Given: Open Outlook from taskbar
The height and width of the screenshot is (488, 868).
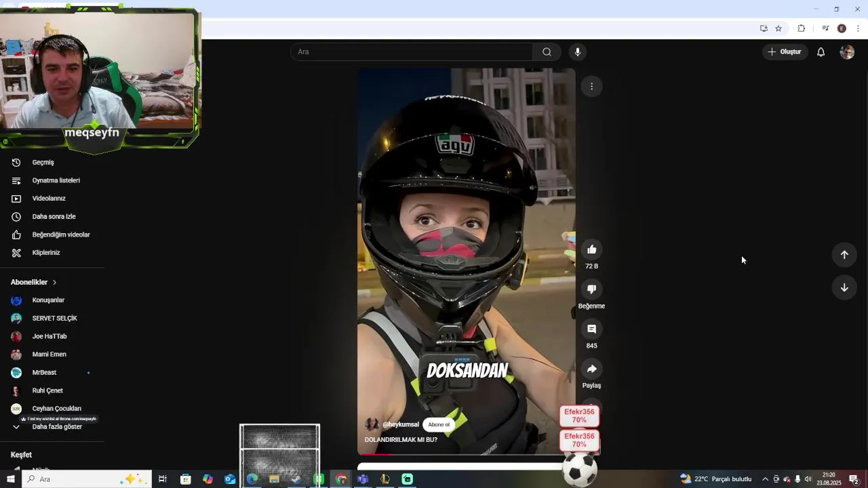Looking at the screenshot, I should (230, 479).
